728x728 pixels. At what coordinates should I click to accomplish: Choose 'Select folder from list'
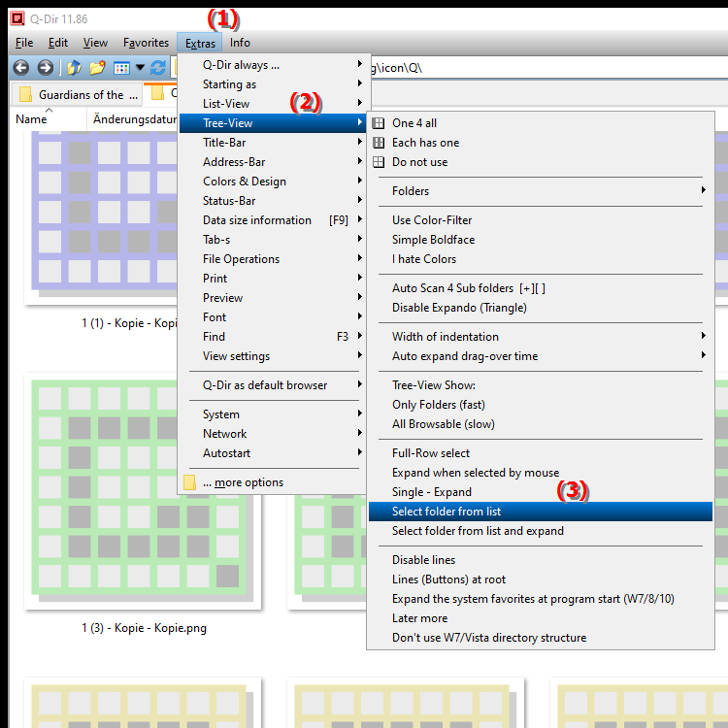[x=541, y=512]
